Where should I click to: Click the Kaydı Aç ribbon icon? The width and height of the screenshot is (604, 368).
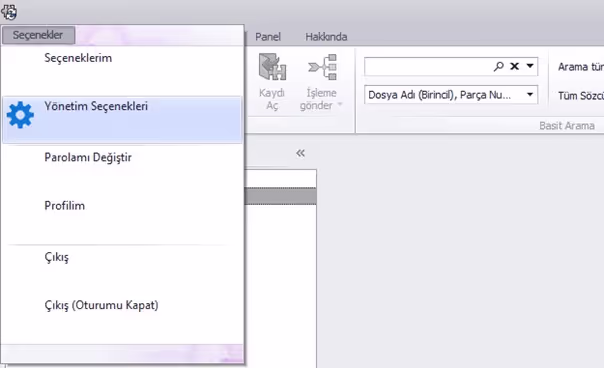(272, 67)
